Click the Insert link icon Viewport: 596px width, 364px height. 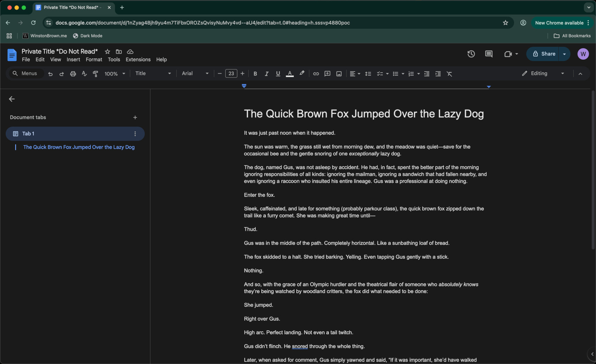[316, 74]
